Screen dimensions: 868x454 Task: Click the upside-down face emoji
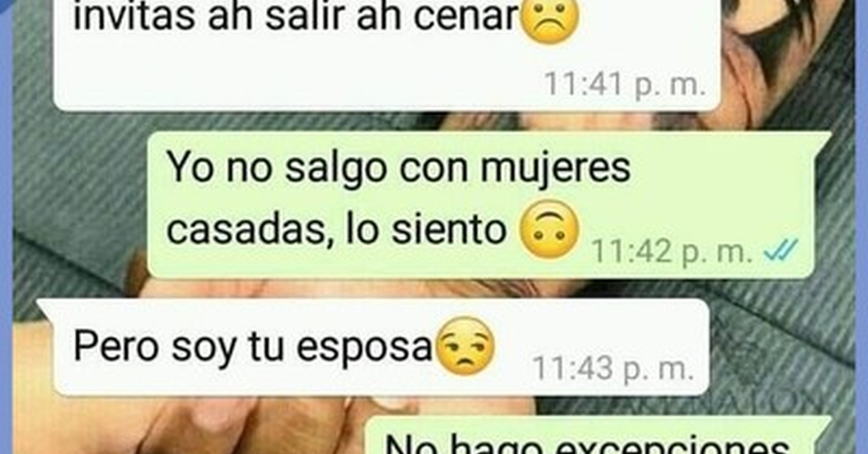pyautogui.click(x=549, y=230)
